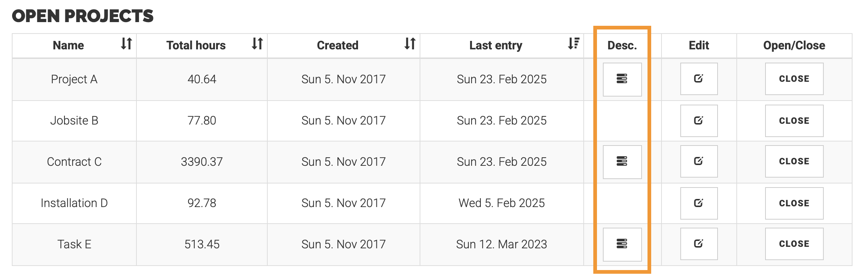Select the Jobsite B name cell
The height and width of the screenshot is (280, 868).
[74, 120]
